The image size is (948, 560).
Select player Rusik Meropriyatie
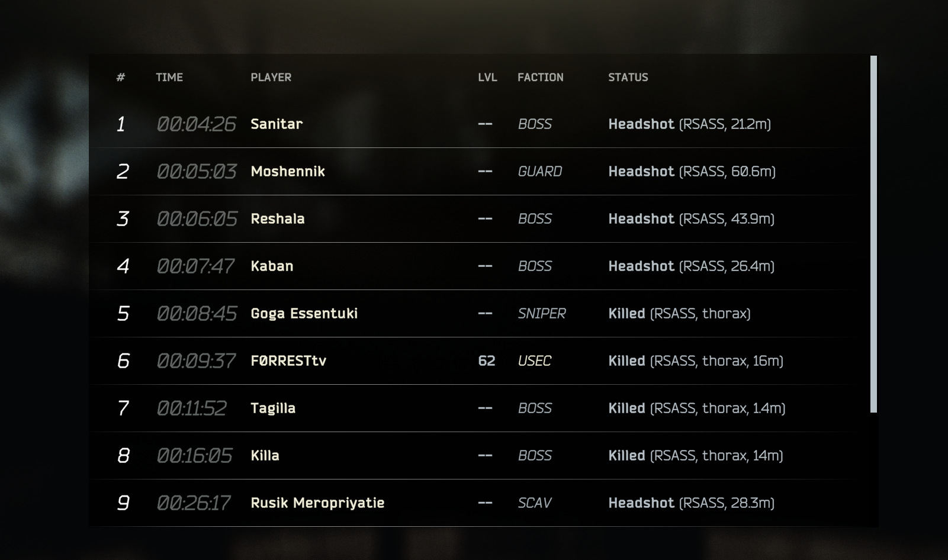pos(317,503)
